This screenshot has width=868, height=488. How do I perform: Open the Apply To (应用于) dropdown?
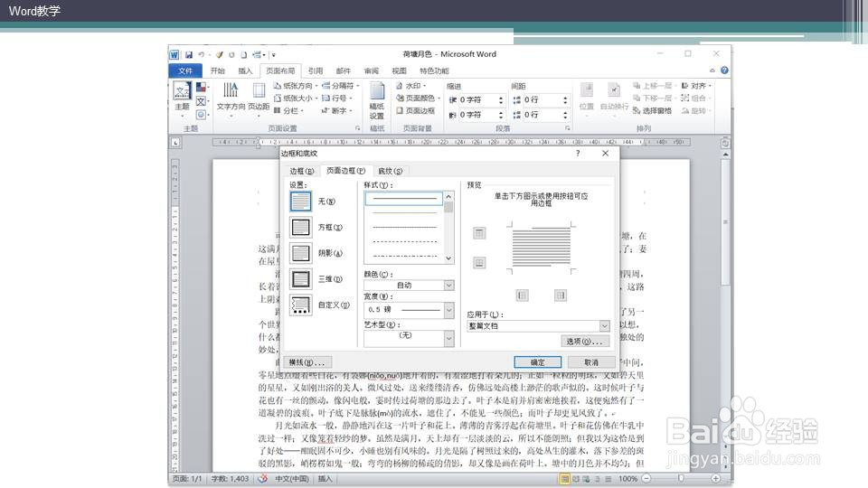[x=538, y=326]
